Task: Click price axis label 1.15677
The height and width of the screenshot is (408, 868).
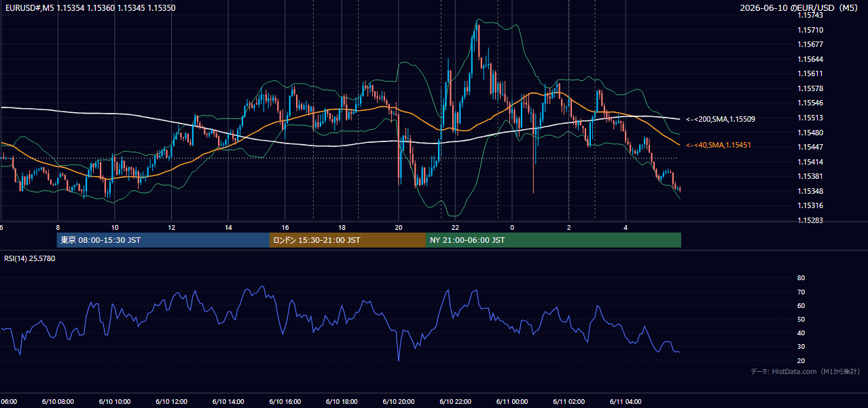Action: [810, 44]
